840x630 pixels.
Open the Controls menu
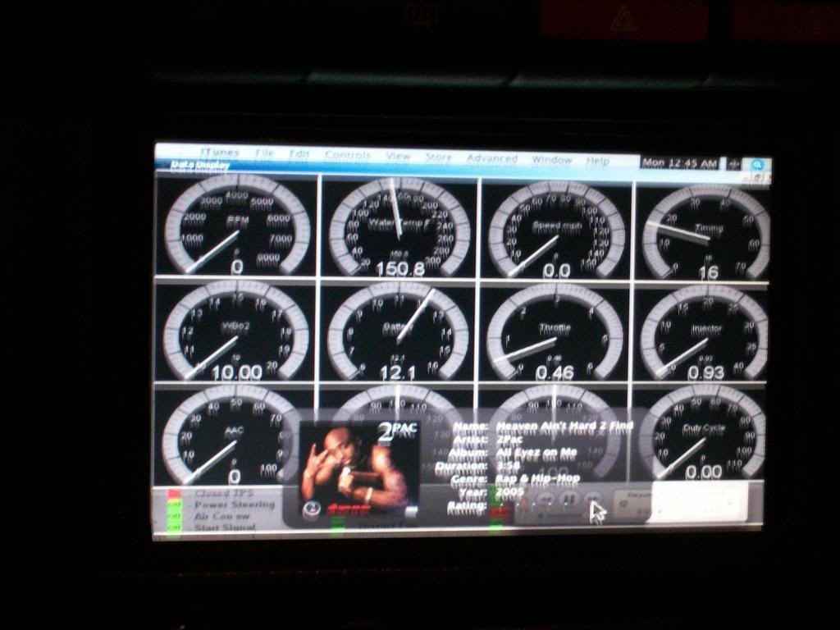point(348,155)
